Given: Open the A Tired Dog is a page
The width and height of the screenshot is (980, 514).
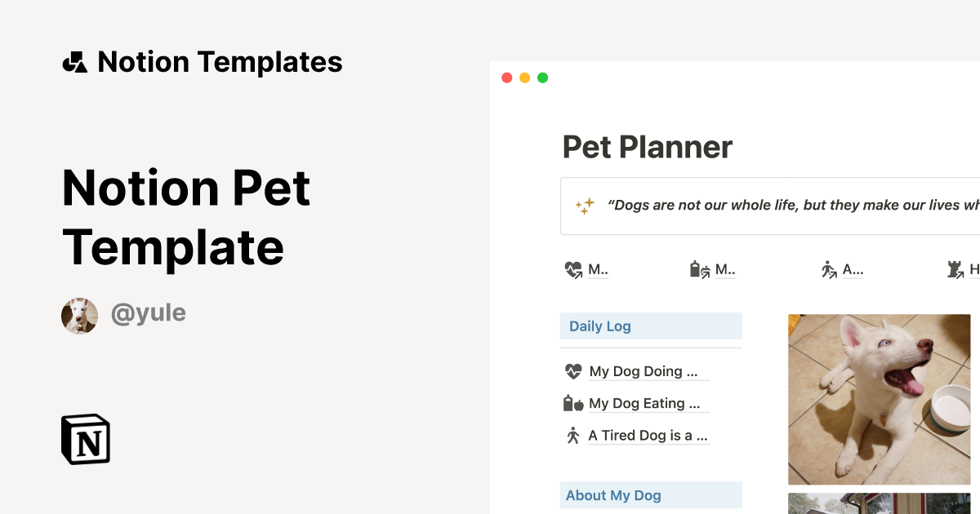Looking at the screenshot, I should tap(648, 435).
